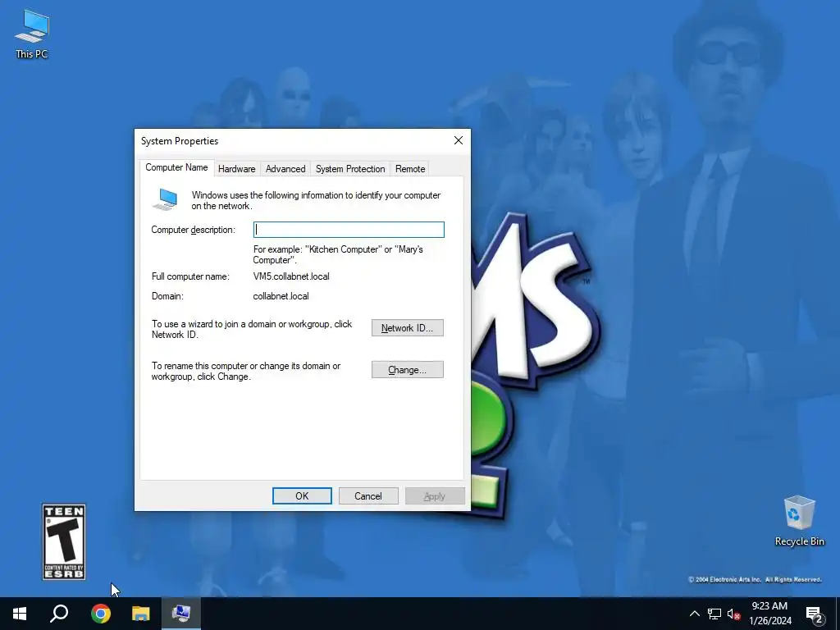Click the full computer name VM5.collabnet.local
Screen dimensions: 840x630
click(x=291, y=276)
